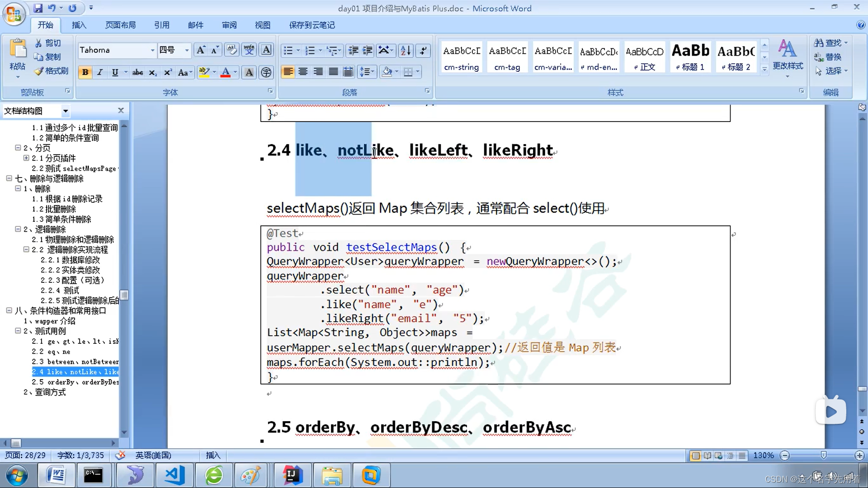The width and height of the screenshot is (868, 488).
Task: Click the Format Painter button
Action: [52, 71]
